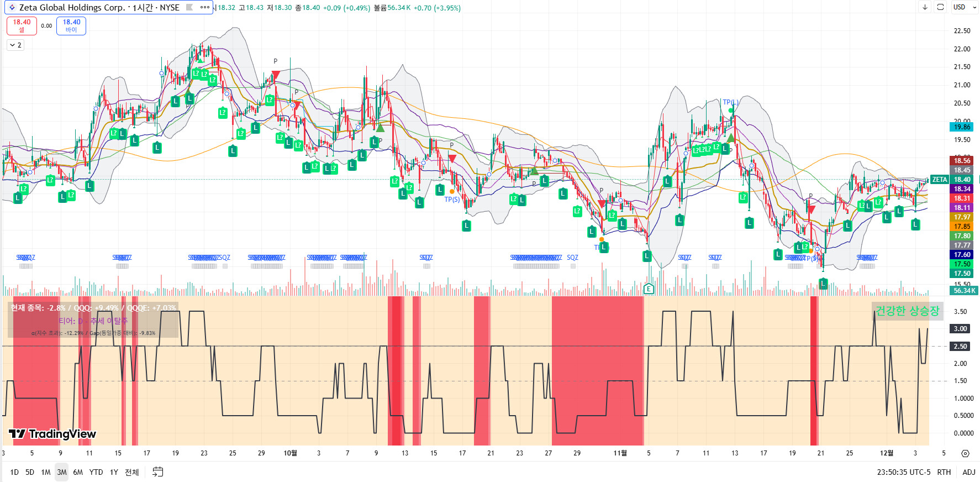980x482 pixels.
Task: Click the earnings E marker on the chart
Action: pos(649,289)
